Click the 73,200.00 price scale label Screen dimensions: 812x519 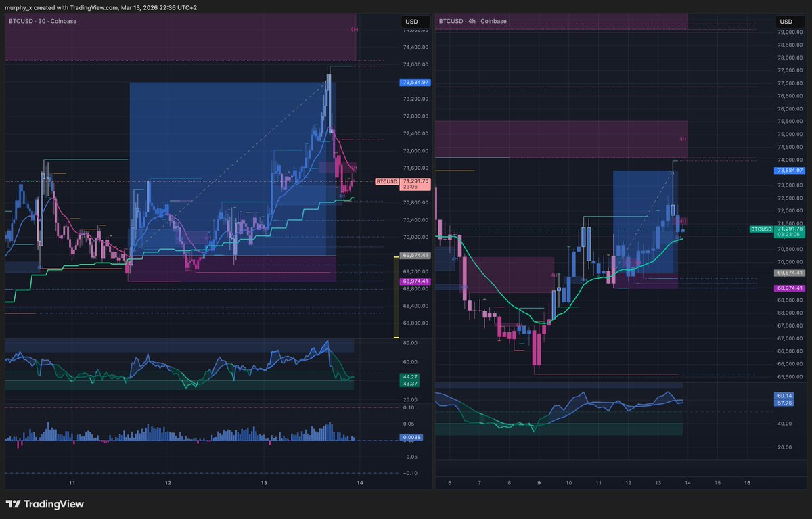point(416,99)
